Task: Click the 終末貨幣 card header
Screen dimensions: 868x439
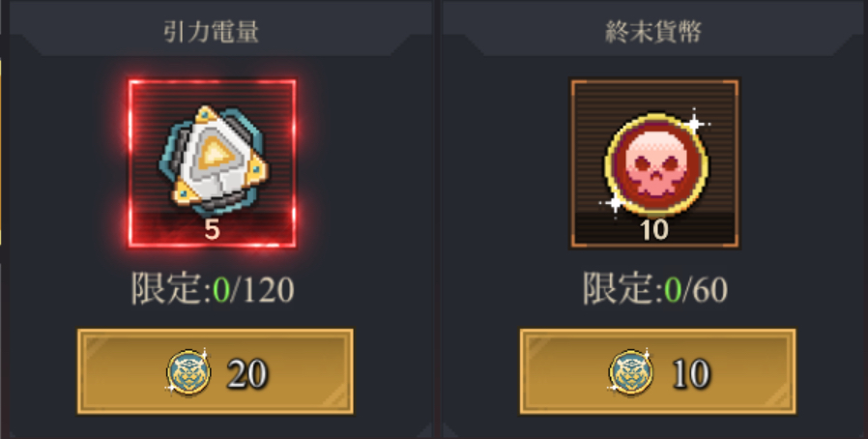Action: (653, 32)
